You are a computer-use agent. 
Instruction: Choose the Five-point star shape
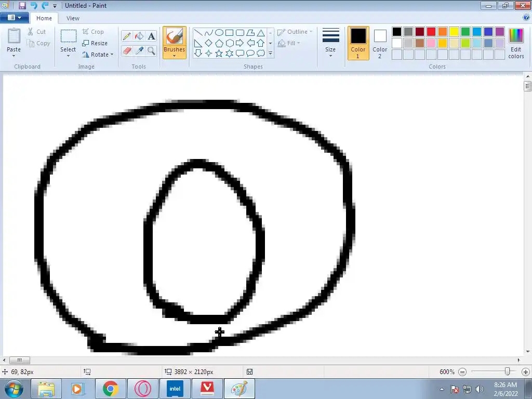tap(219, 54)
